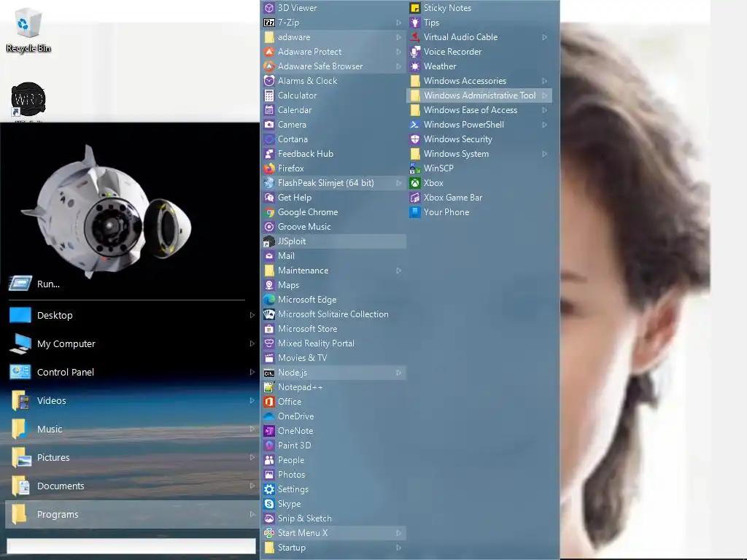Launch Google Chrome icon
Screen dimensions: 747x560
(x=269, y=212)
